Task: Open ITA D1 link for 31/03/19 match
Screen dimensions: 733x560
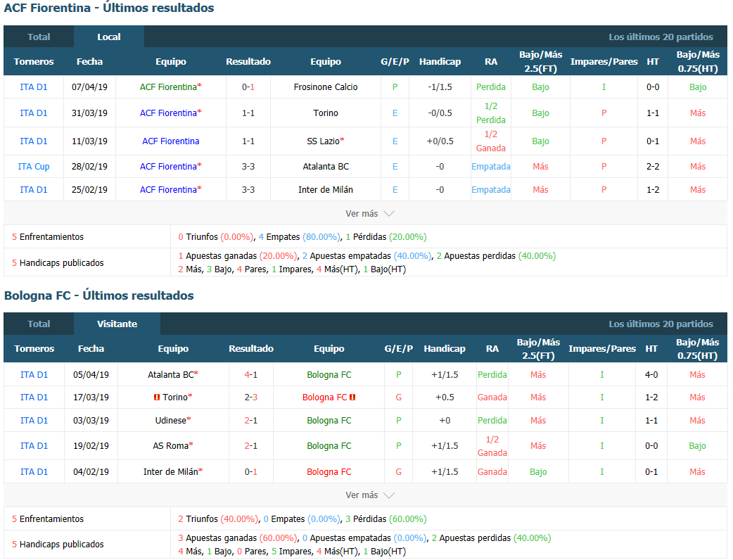Action: coord(34,113)
